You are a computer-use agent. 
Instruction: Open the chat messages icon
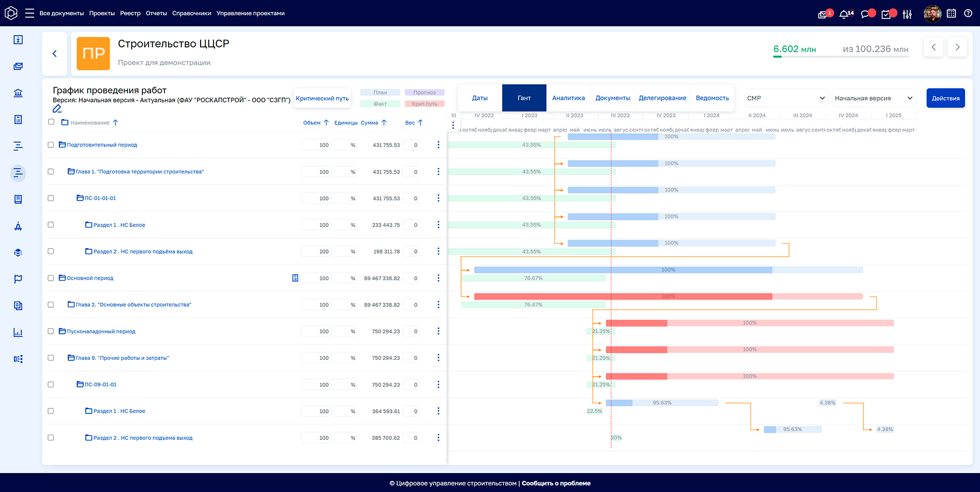pos(866,14)
